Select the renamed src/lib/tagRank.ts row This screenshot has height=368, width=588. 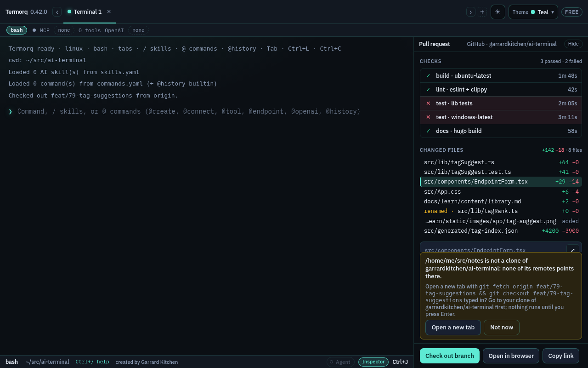tap(501, 211)
